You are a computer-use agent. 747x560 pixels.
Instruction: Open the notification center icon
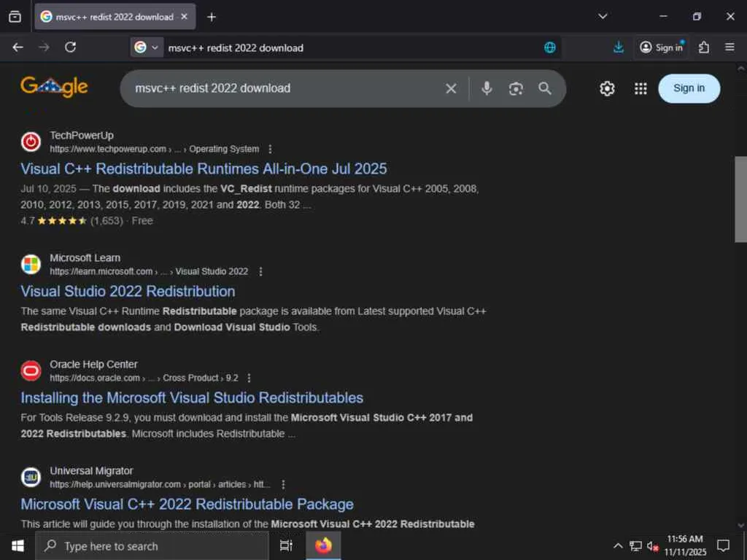click(x=723, y=546)
